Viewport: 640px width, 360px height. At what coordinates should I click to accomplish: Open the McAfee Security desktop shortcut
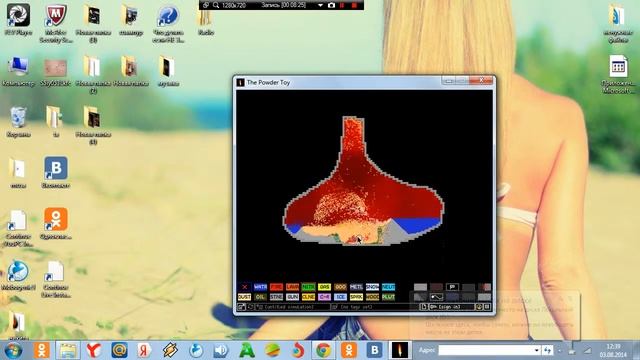pos(56,23)
